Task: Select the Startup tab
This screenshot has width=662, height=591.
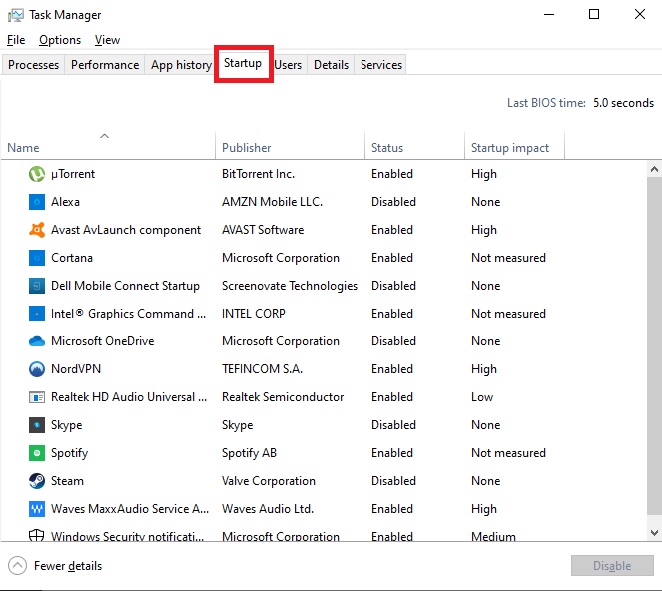Action: click(x=243, y=63)
